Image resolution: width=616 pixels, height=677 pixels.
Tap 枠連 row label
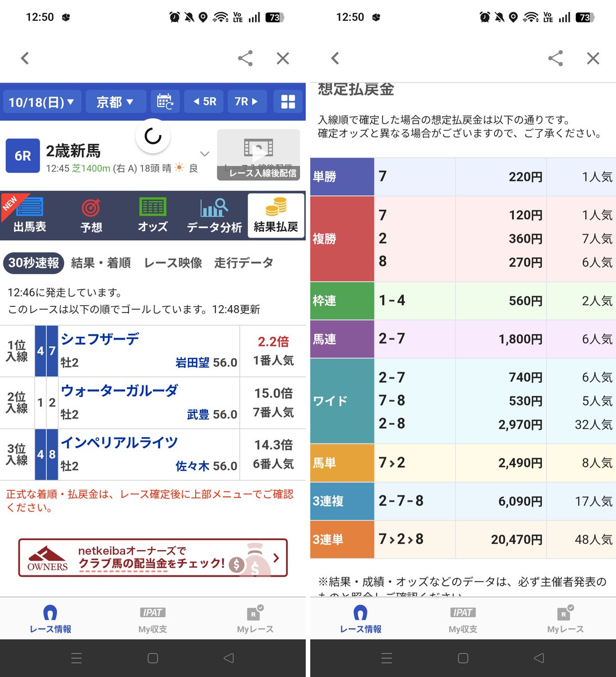pos(342,301)
